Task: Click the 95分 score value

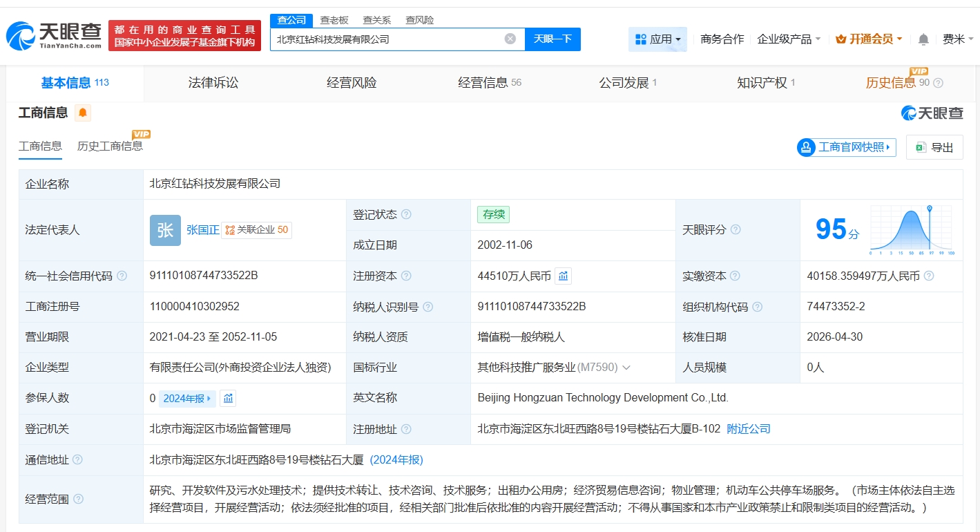Action: pos(837,229)
